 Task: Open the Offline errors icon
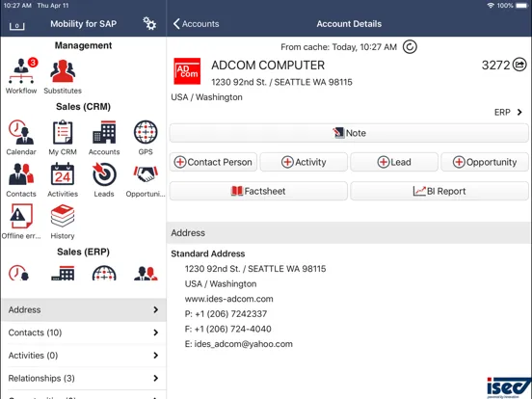point(21,216)
